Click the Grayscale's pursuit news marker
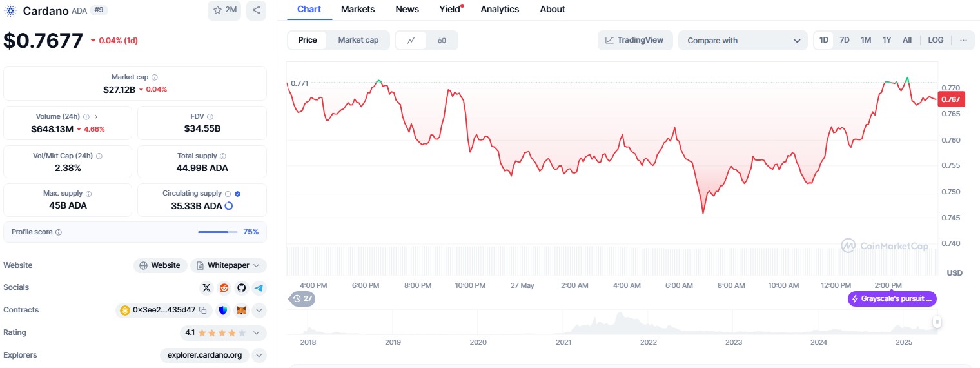 892,299
